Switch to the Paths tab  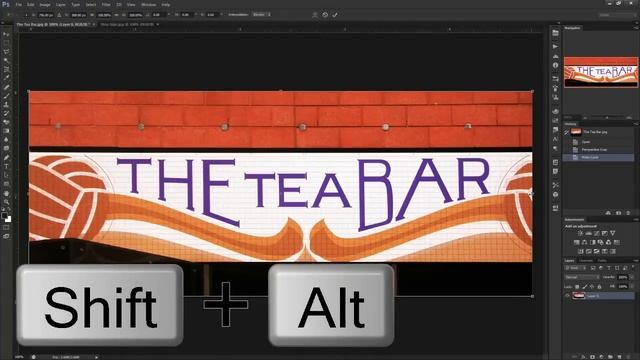coord(602,260)
